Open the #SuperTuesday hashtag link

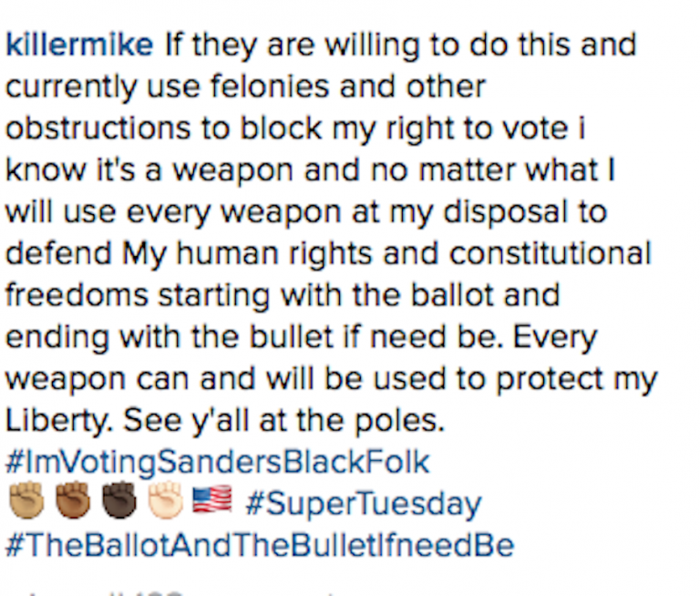[x=362, y=503]
